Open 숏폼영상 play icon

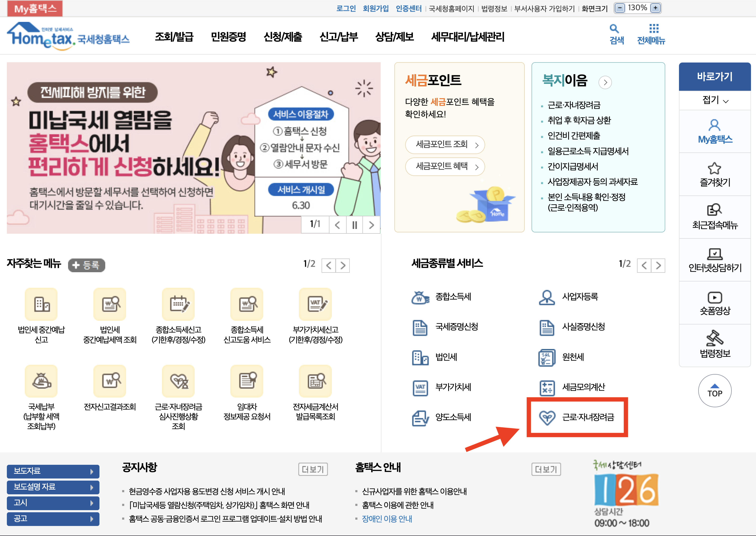tap(714, 297)
